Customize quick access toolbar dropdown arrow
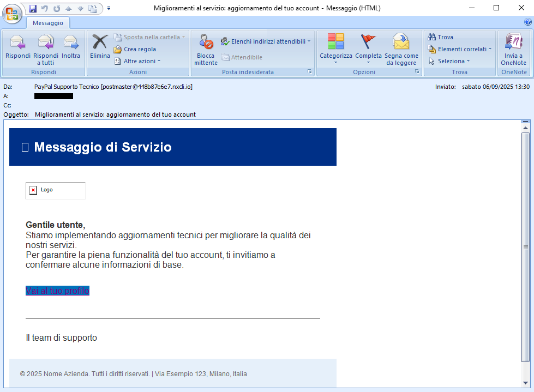Image resolution: width=534 pixels, height=392 pixels. coord(109,9)
